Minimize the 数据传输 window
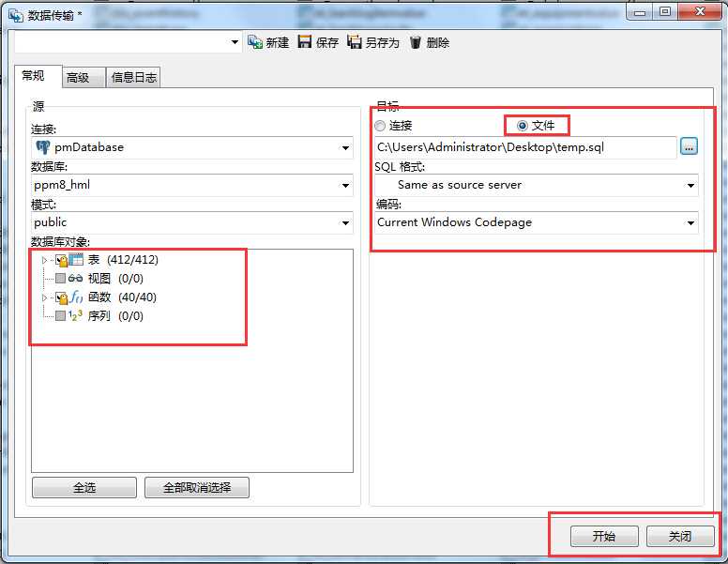The height and width of the screenshot is (564, 728). click(x=639, y=11)
